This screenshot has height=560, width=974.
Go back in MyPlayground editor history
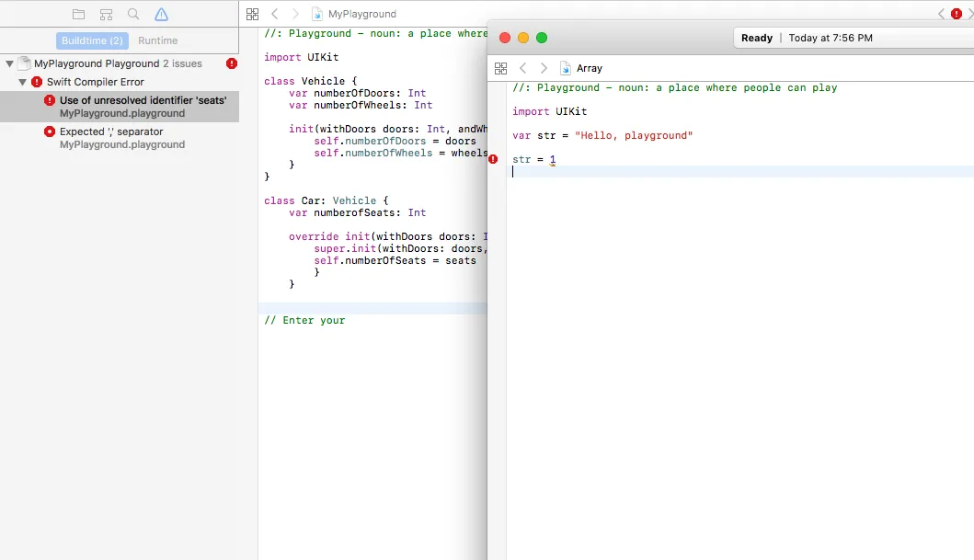(x=275, y=14)
